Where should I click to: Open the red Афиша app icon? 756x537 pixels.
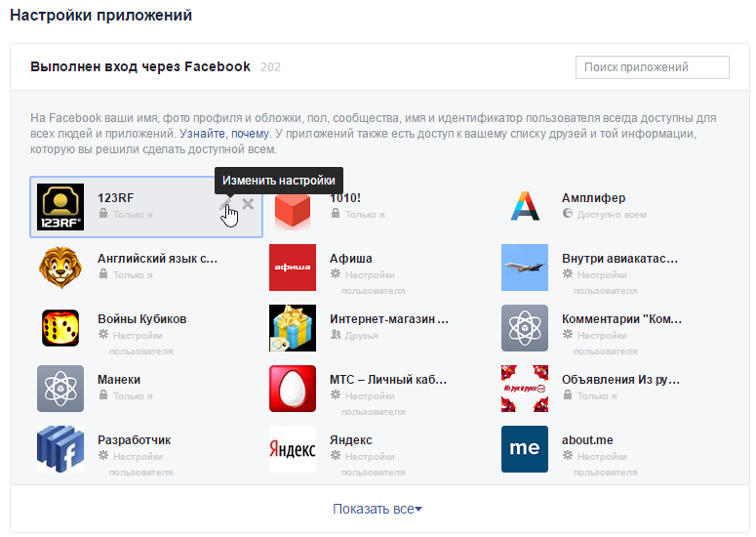pos(293,268)
